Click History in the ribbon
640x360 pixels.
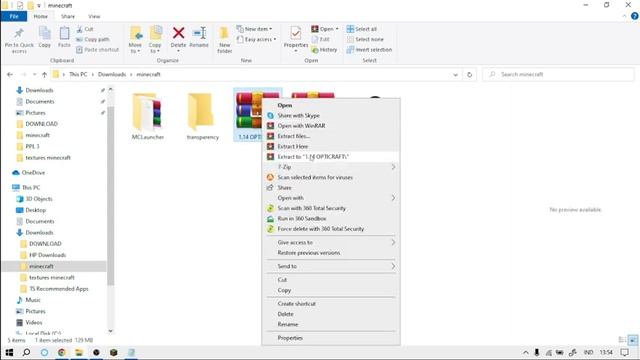[x=324, y=50]
